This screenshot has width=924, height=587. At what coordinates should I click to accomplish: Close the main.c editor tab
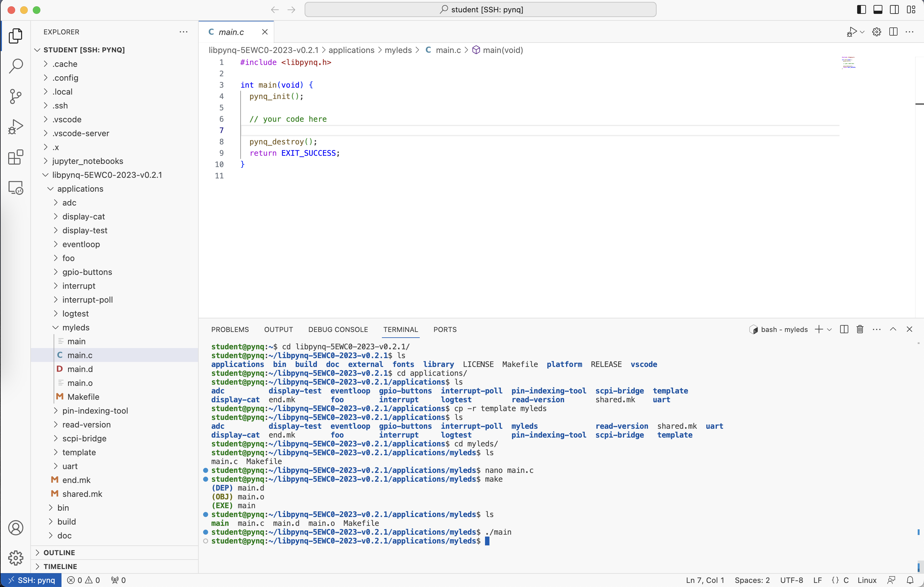tap(265, 32)
